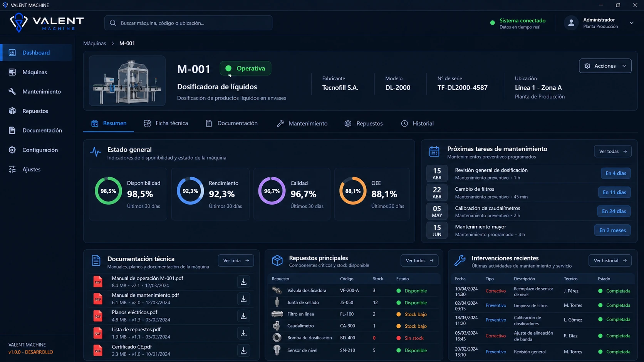Viewport: 644px width, 362px height.
Task: Click Ver historial button
Action: point(610,260)
